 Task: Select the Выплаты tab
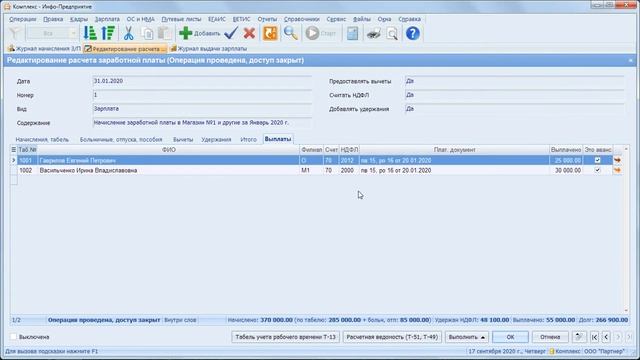(278, 139)
